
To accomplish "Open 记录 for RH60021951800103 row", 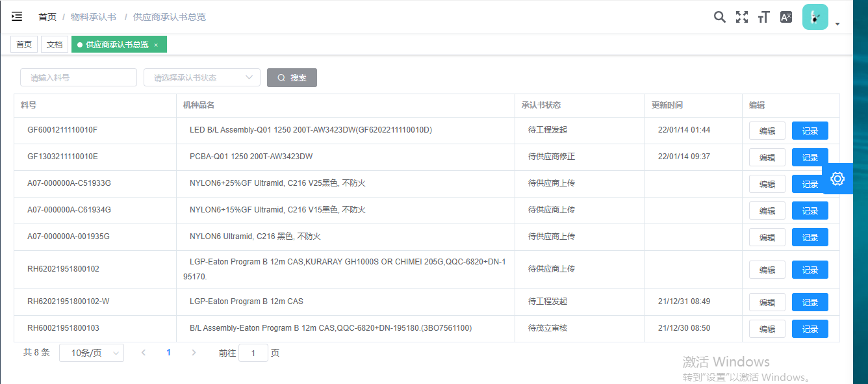I will 810,329.
